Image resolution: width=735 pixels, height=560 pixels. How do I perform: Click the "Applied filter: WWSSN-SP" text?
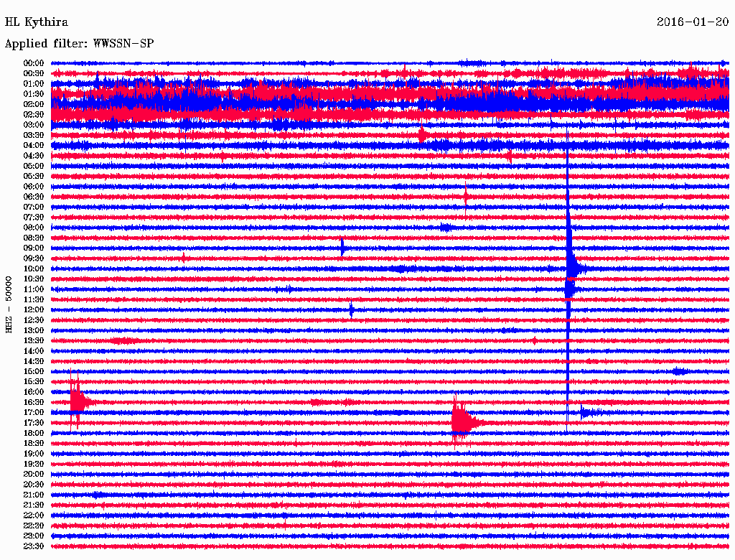coord(79,44)
